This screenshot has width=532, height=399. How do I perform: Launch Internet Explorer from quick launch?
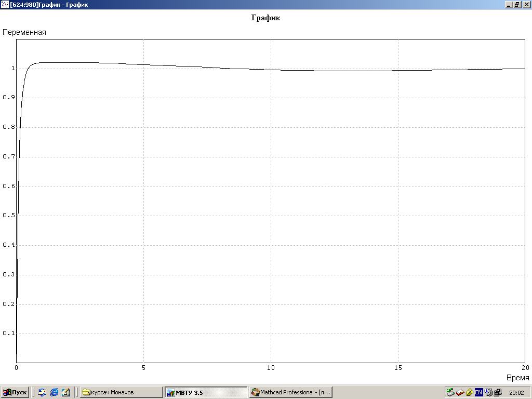coord(54,393)
